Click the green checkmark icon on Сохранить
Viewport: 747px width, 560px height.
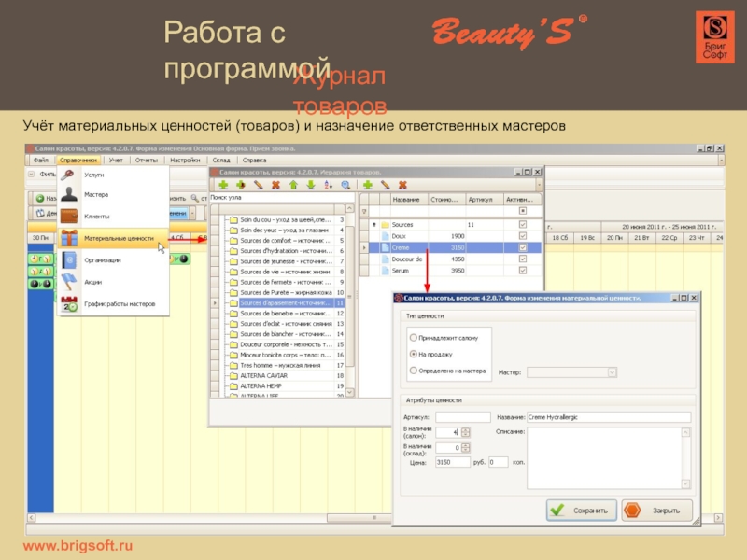click(557, 510)
